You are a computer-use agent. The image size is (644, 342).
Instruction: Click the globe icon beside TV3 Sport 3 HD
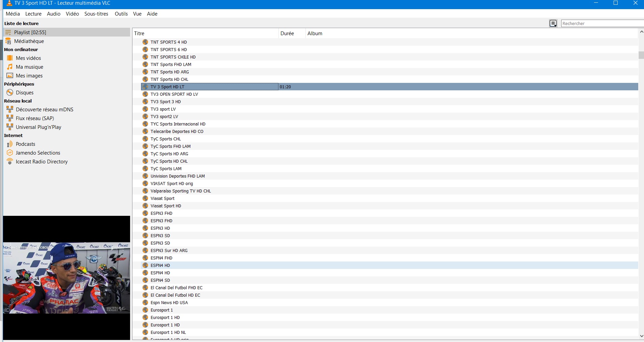145,101
